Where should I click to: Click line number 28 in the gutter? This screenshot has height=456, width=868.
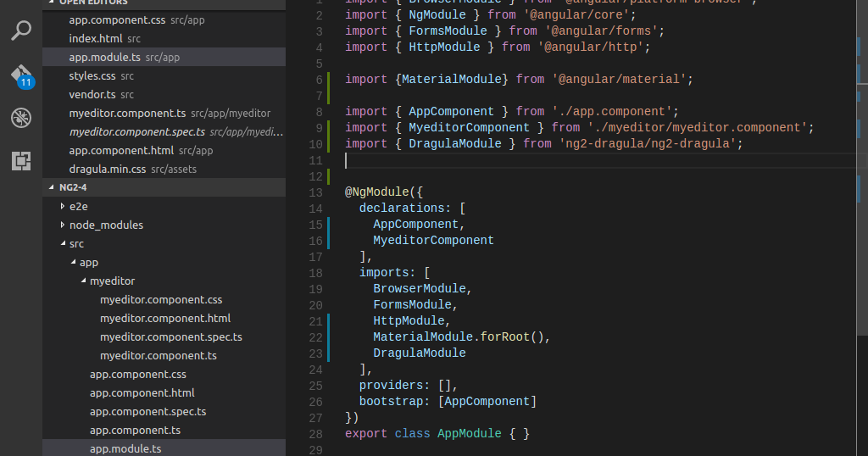point(315,434)
